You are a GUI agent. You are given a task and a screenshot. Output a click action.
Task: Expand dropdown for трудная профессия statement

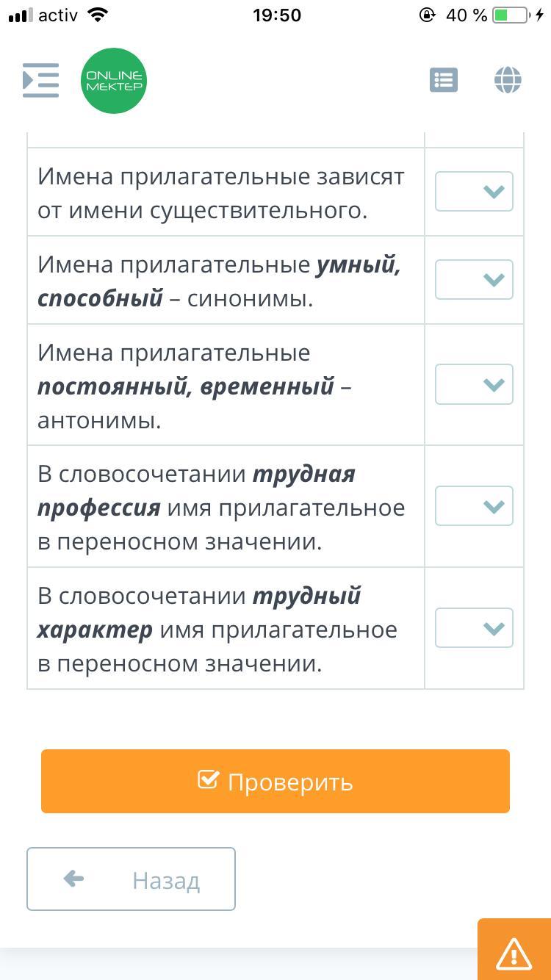click(474, 506)
